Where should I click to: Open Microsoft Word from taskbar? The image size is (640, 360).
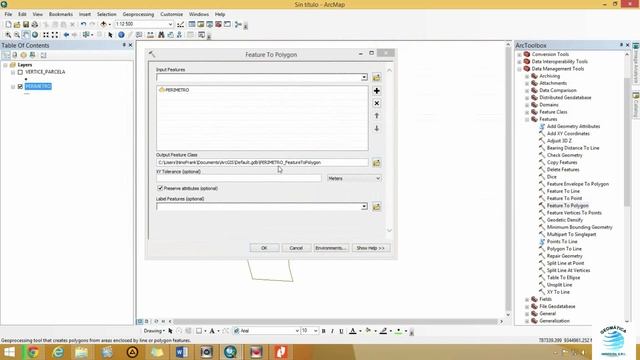coord(182,352)
